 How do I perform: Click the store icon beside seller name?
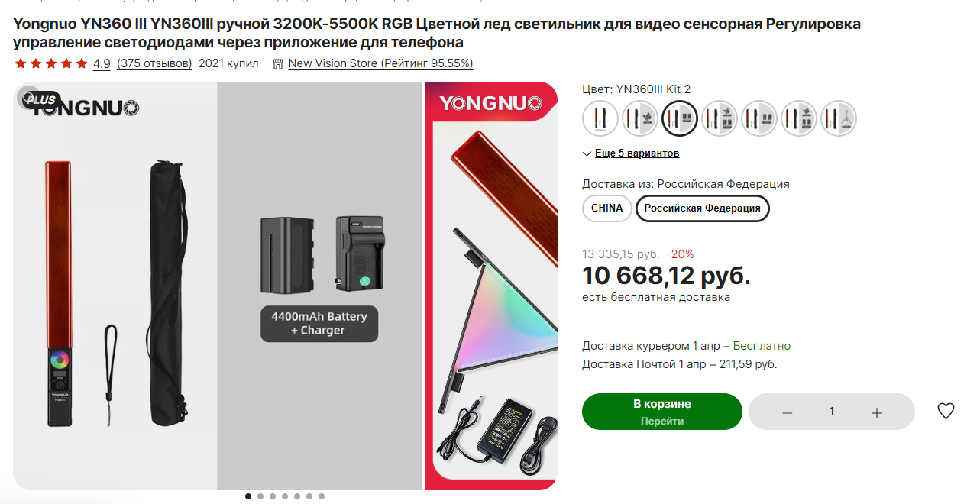pos(278,63)
